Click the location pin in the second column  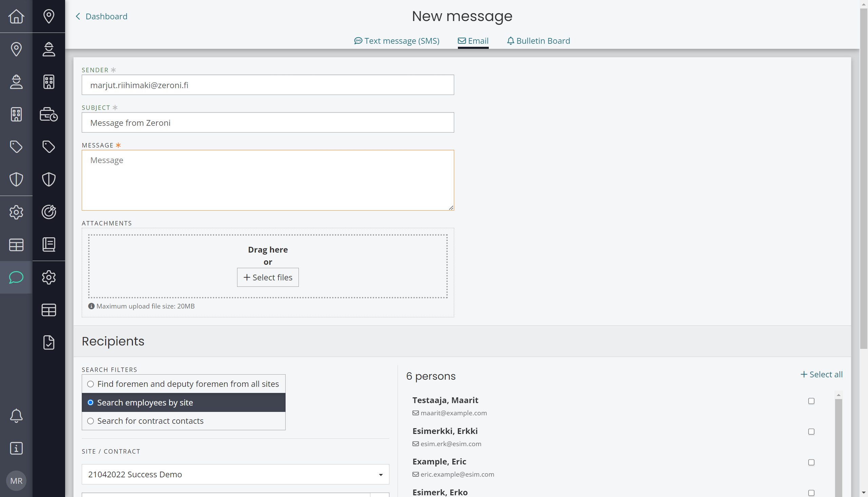click(x=49, y=16)
